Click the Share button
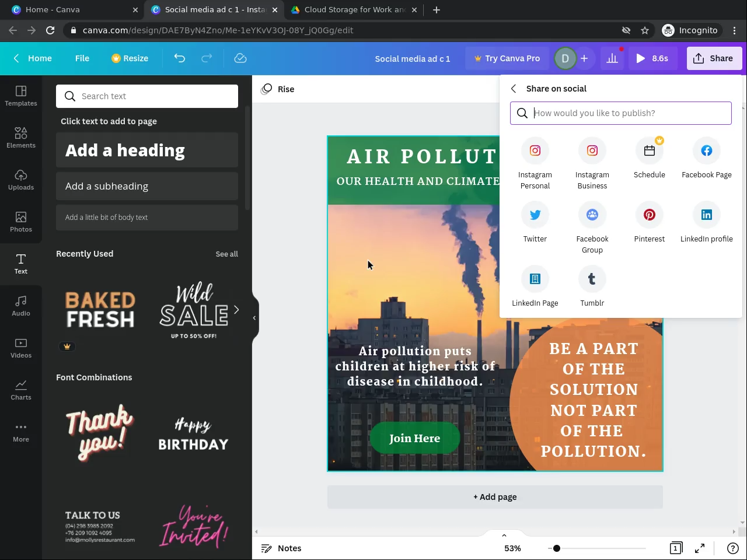This screenshot has height=560, width=747. pyautogui.click(x=714, y=58)
